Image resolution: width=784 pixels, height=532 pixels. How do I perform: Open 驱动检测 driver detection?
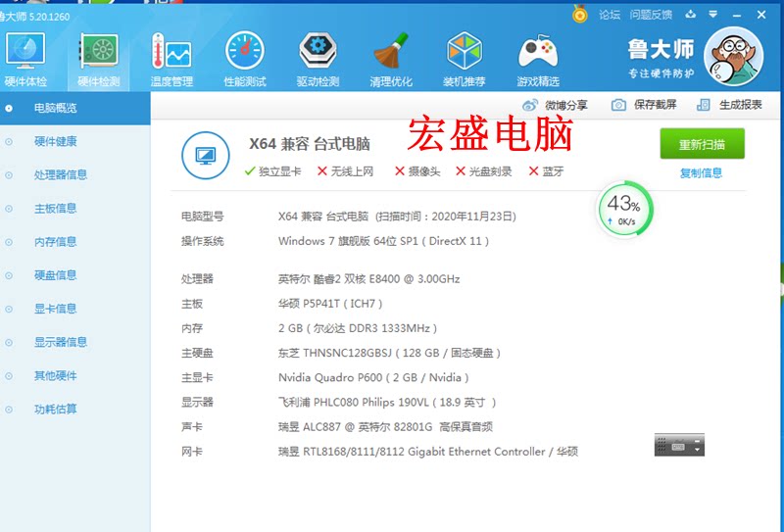coord(318,59)
